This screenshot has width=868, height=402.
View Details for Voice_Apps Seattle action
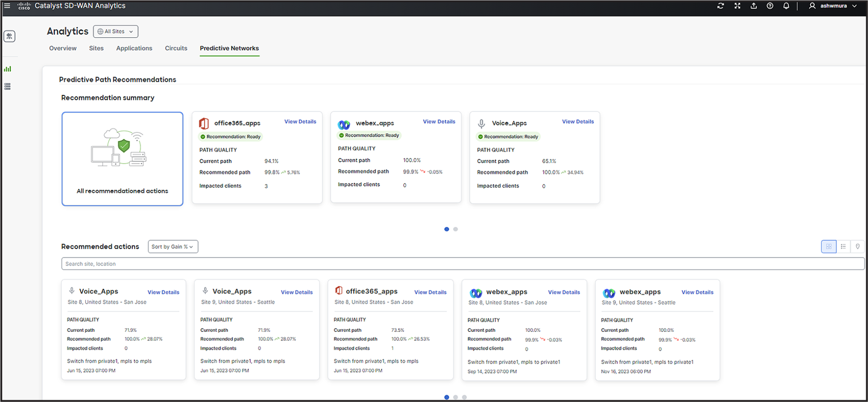tap(297, 292)
